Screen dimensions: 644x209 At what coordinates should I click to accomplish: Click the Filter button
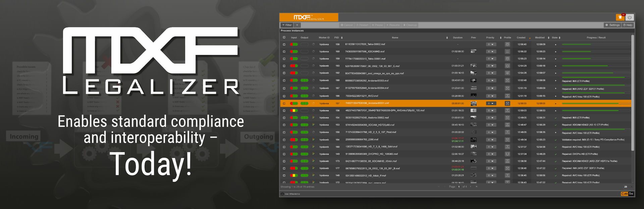[x=287, y=25]
